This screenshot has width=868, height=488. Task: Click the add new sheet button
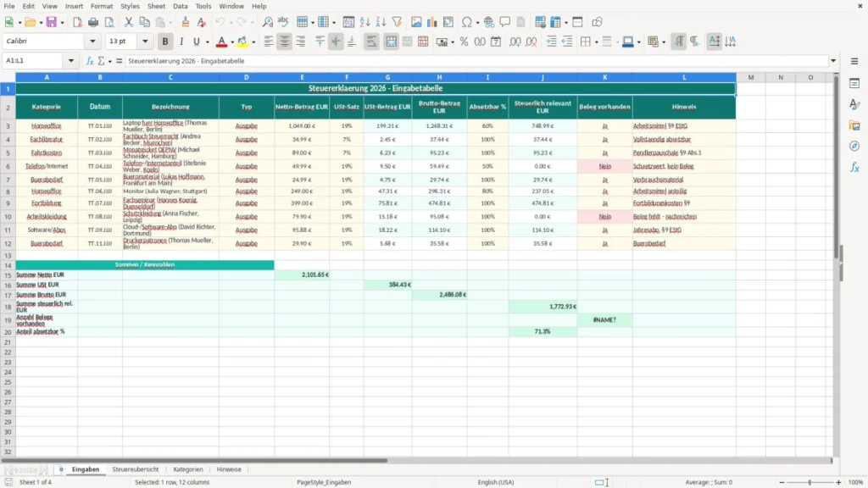(x=61, y=469)
